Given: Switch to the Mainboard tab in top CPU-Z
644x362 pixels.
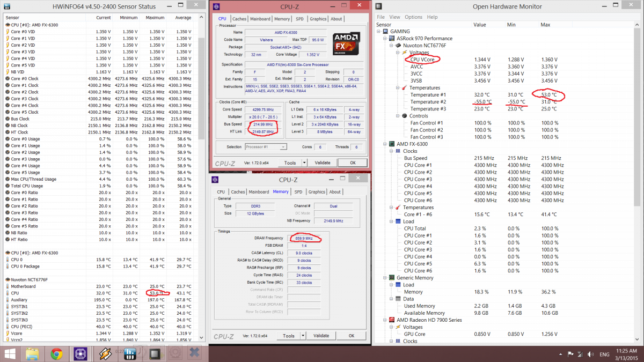Looking at the screenshot, I should [261, 19].
